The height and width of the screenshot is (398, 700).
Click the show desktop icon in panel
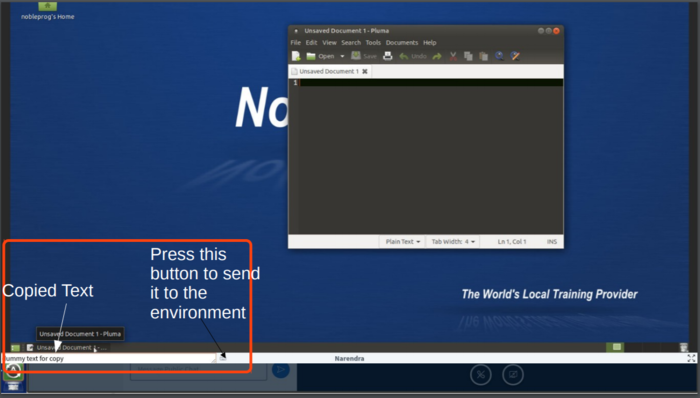15,348
